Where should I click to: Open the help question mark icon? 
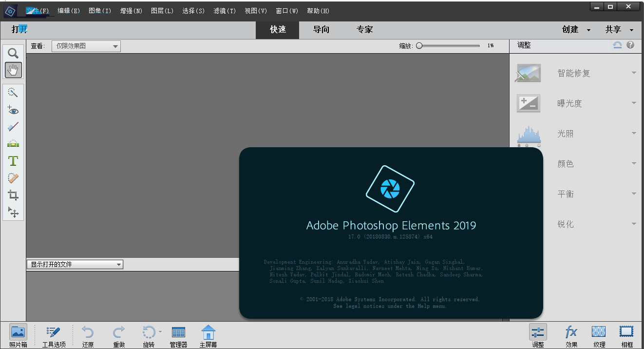point(630,45)
